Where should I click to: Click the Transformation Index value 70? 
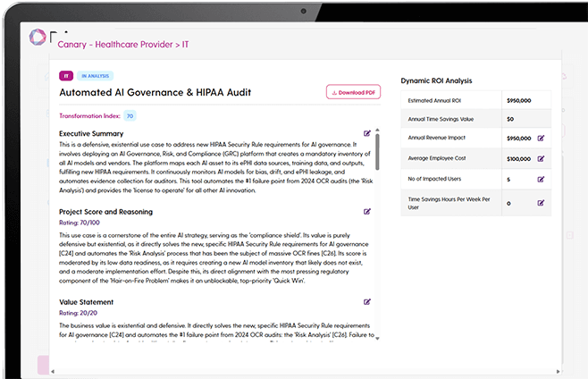click(x=130, y=116)
